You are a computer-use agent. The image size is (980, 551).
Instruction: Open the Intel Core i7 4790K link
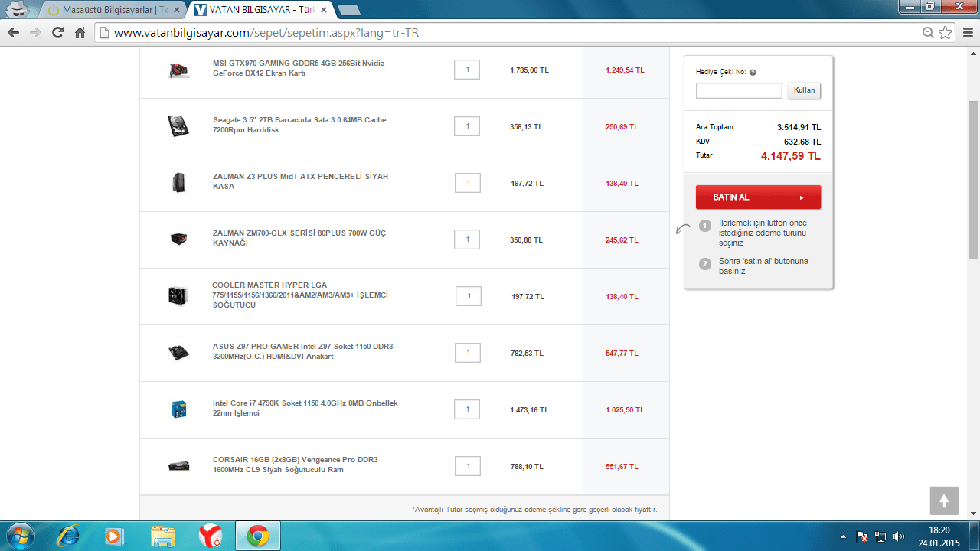pyautogui.click(x=305, y=408)
